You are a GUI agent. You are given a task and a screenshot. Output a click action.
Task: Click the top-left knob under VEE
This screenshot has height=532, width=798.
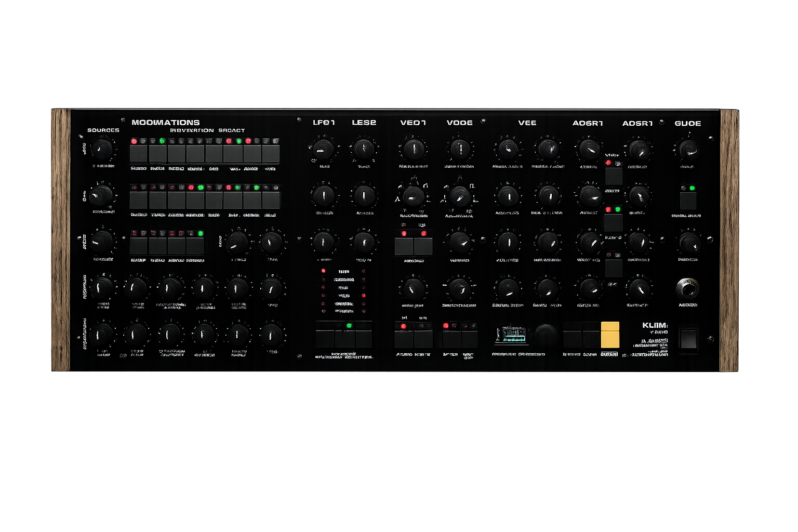pos(508,150)
